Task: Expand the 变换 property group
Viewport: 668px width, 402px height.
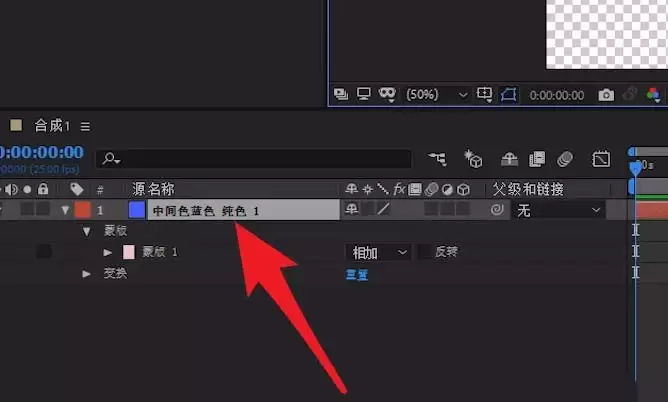Action: (86, 273)
